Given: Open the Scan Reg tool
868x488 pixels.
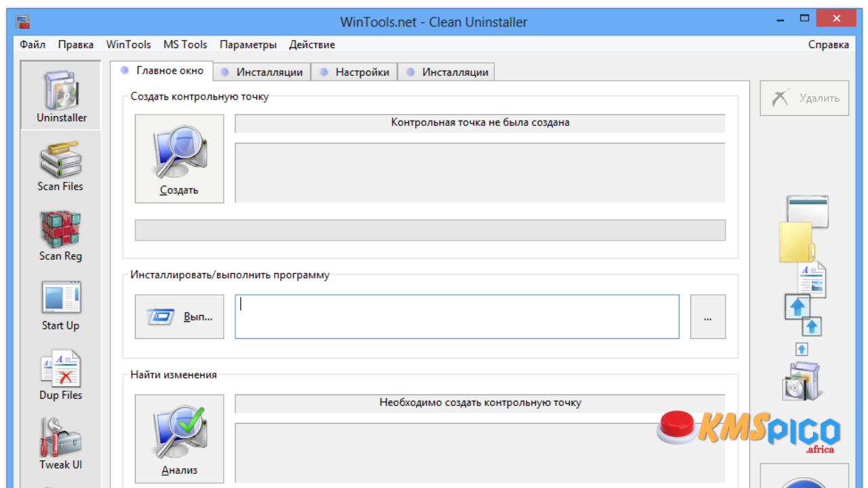Looking at the screenshot, I should pyautogui.click(x=60, y=236).
